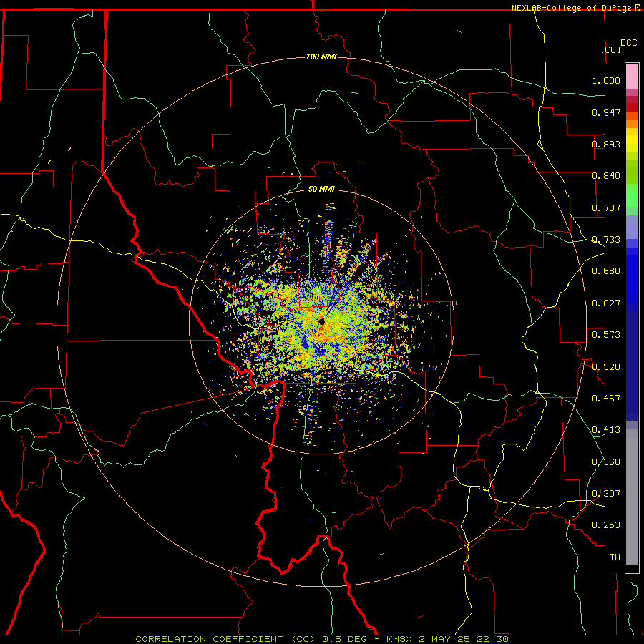Pick the bright green color bar segment
The image size is (644, 644).
click(x=632, y=195)
